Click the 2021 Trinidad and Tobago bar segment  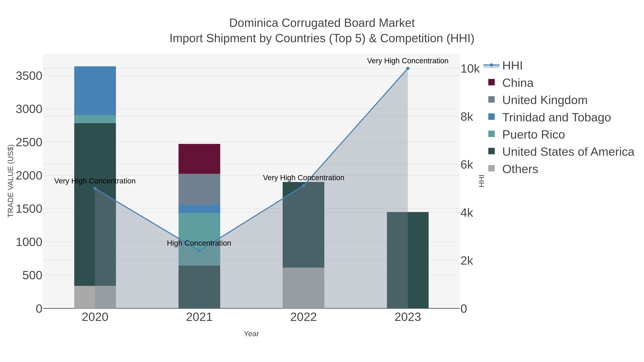pyautogui.click(x=199, y=209)
